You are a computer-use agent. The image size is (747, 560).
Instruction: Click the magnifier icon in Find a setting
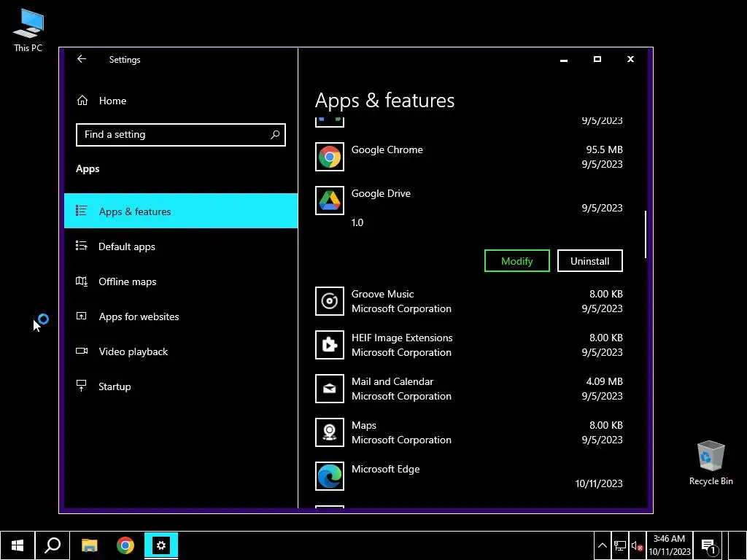pyautogui.click(x=275, y=135)
